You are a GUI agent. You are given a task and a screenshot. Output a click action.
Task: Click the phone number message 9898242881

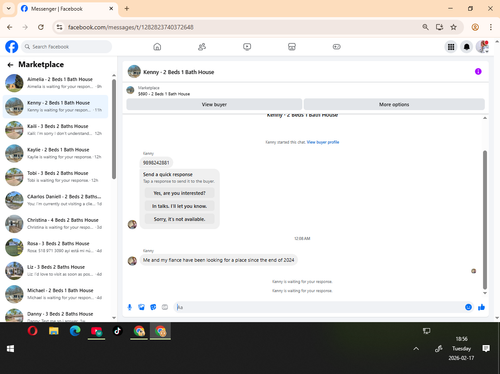point(156,163)
